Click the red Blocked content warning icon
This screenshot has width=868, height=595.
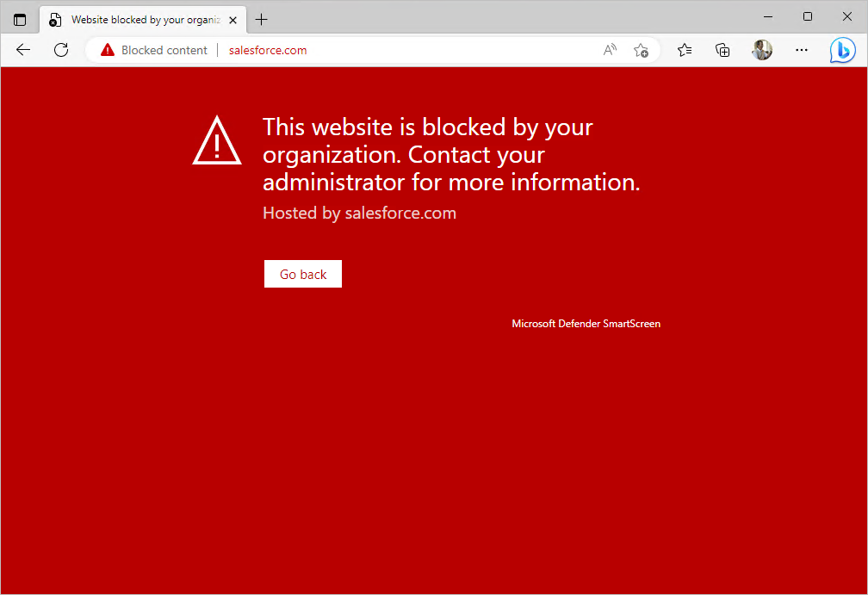tap(108, 50)
